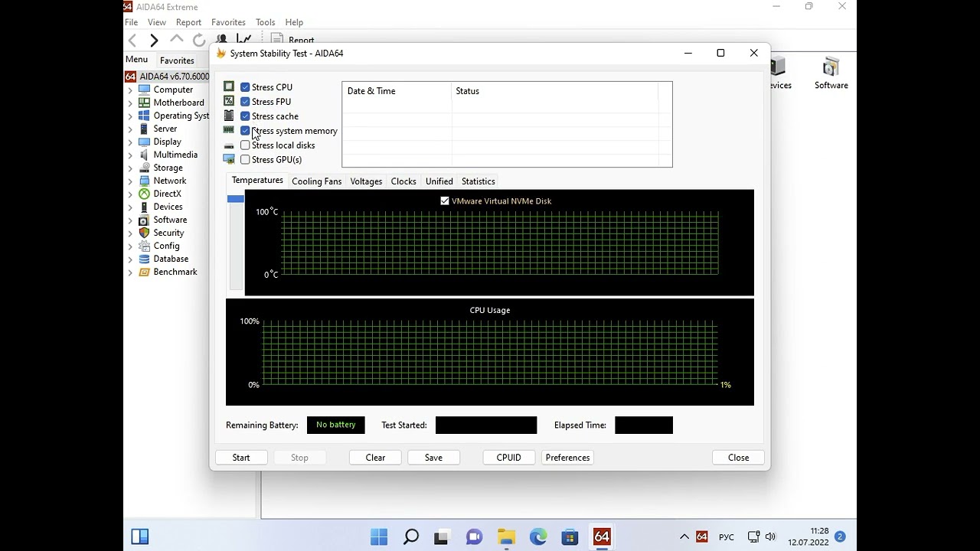This screenshot has width=980, height=551.
Task: Switch to the Unified tab
Action: (439, 181)
